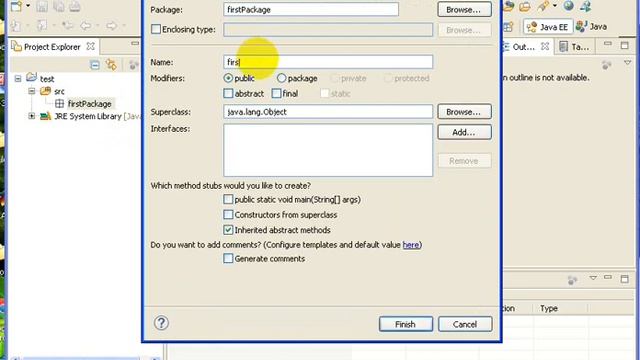Image resolution: width=640 pixels, height=360 pixels.
Task: Enable the final modifier checkbox
Action: point(276,93)
